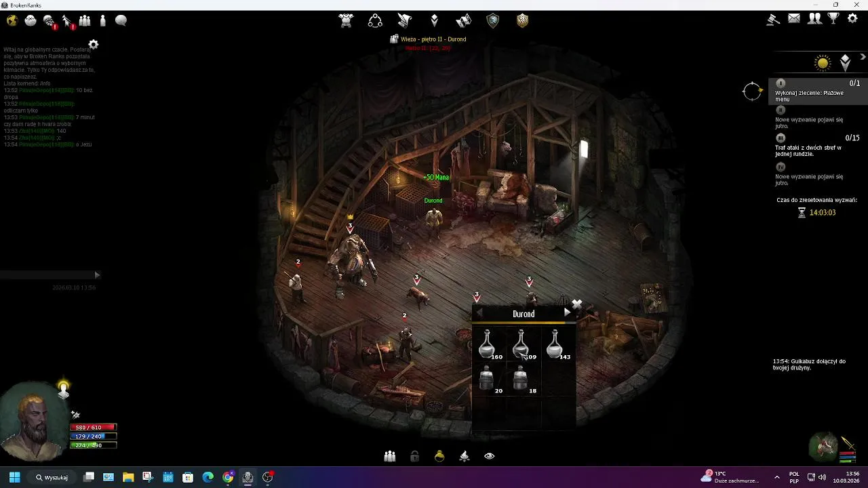Open the armor equipment icon

[x=347, y=20]
